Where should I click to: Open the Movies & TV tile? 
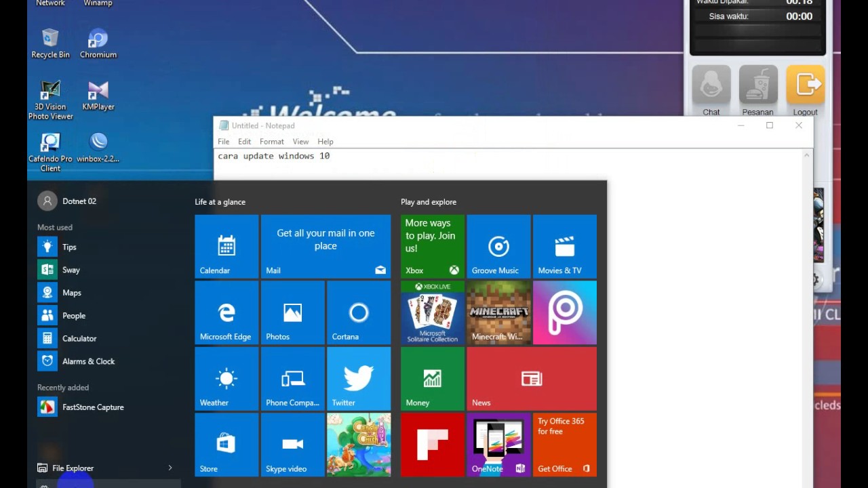click(565, 247)
